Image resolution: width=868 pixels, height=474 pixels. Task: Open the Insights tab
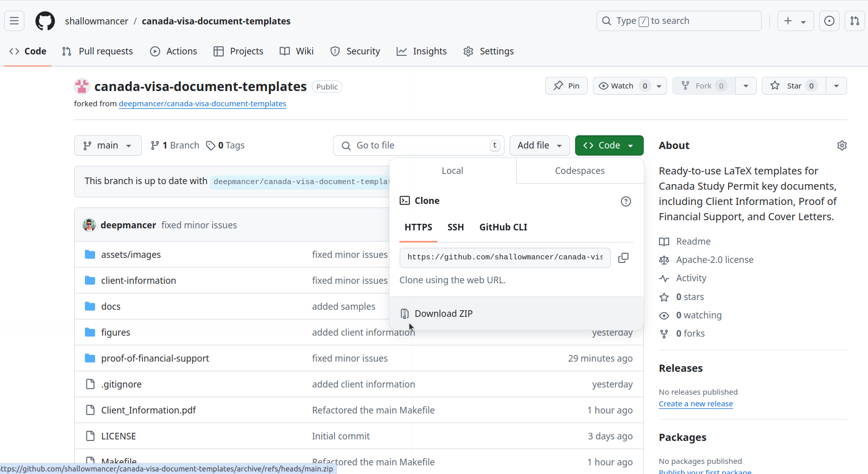[422, 51]
